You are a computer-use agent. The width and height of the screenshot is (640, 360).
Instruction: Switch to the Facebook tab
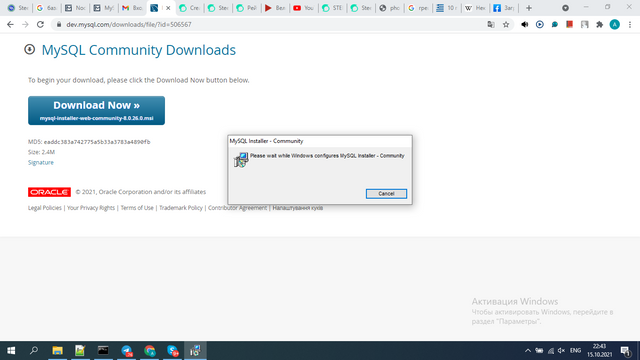[x=503, y=8]
